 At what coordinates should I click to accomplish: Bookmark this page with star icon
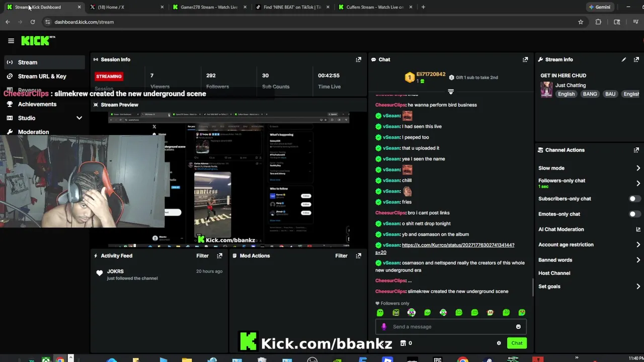581,22
